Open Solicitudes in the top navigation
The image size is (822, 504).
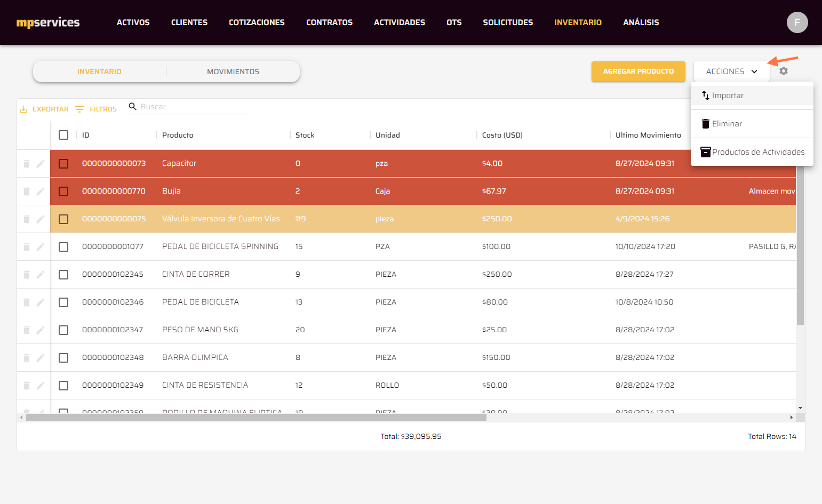coord(508,22)
